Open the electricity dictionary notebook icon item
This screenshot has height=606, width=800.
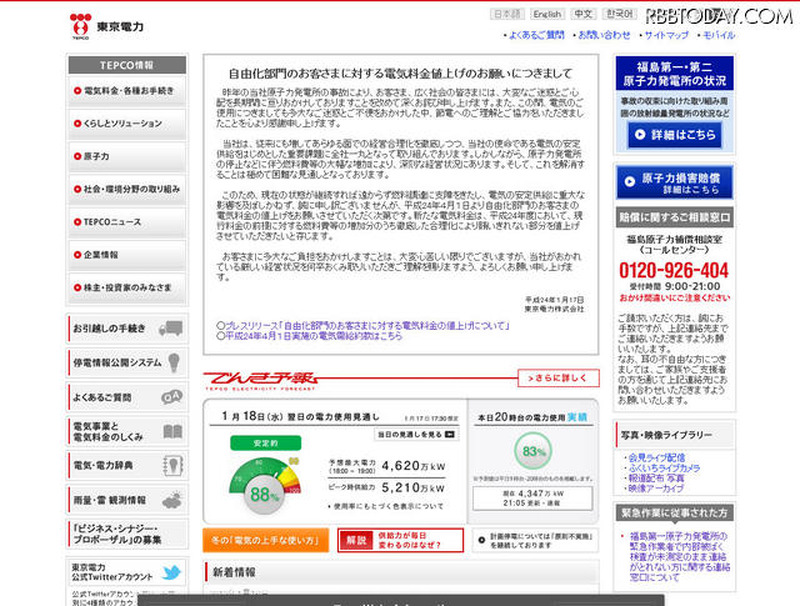coord(172,466)
